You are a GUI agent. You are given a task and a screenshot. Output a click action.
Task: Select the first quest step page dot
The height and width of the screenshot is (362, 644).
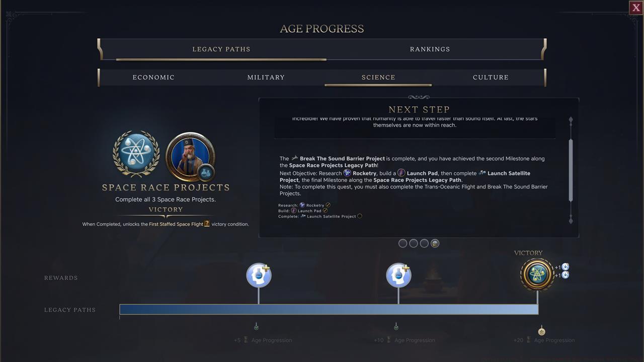(403, 243)
